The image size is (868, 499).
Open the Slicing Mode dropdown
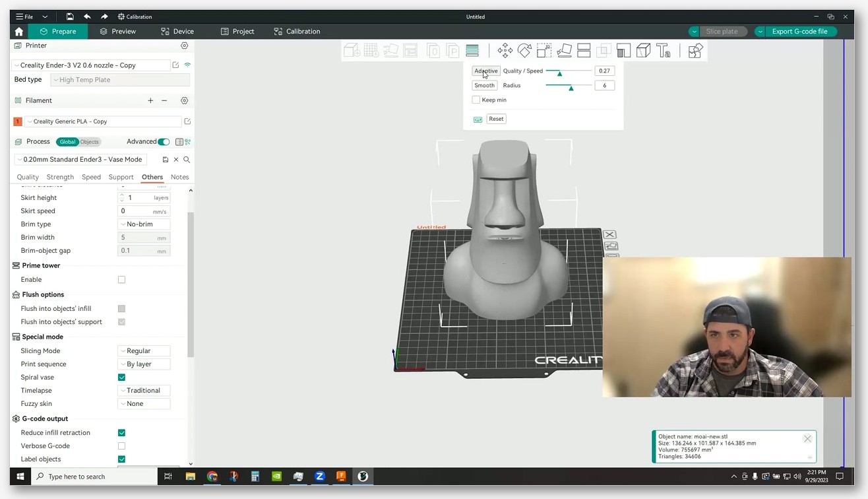[x=144, y=351]
